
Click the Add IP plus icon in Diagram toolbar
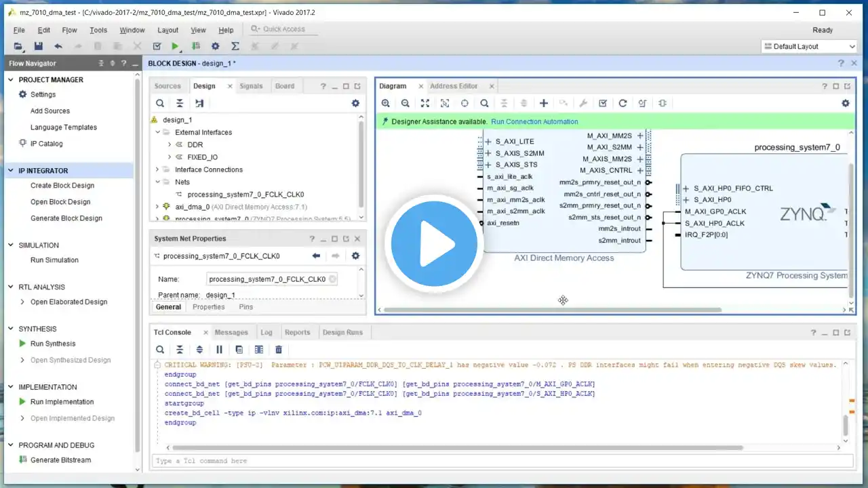[x=543, y=103]
